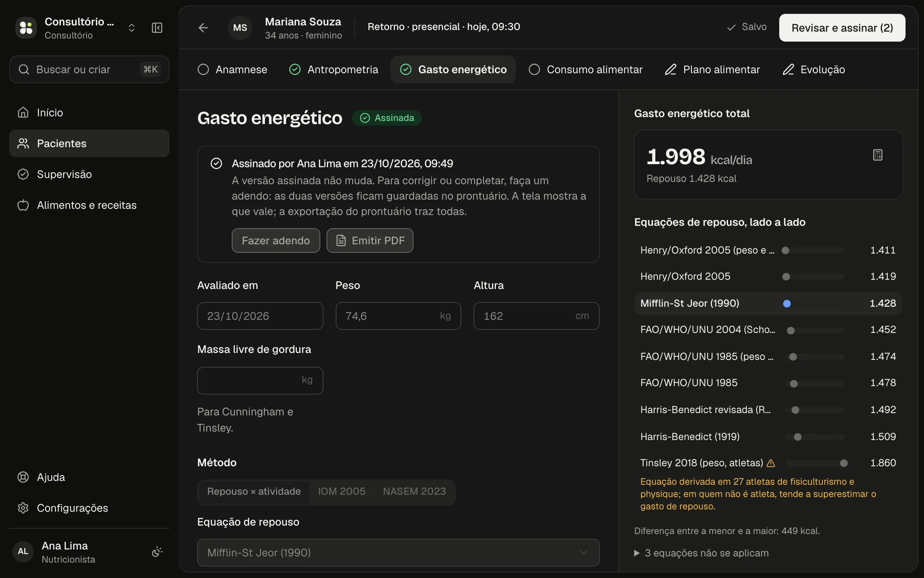This screenshot has height=578, width=924.
Task: Select Repouso × atividade method
Action: (254, 492)
